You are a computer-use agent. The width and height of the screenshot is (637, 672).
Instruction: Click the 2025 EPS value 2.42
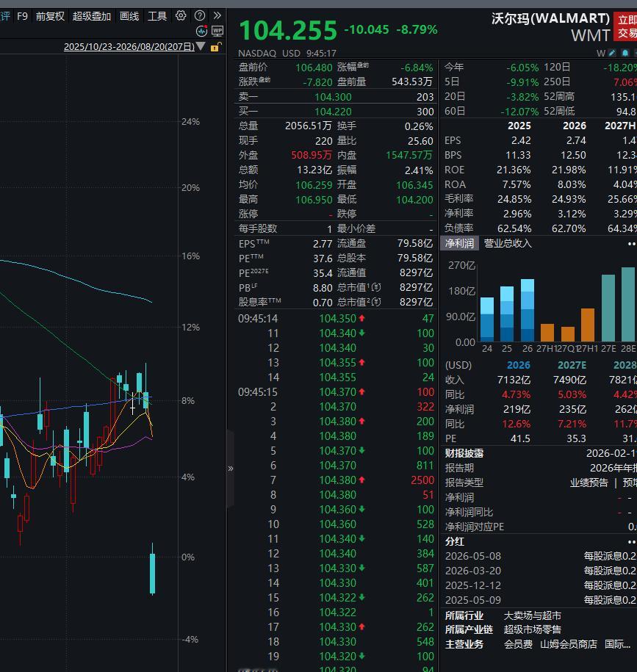[x=521, y=140]
